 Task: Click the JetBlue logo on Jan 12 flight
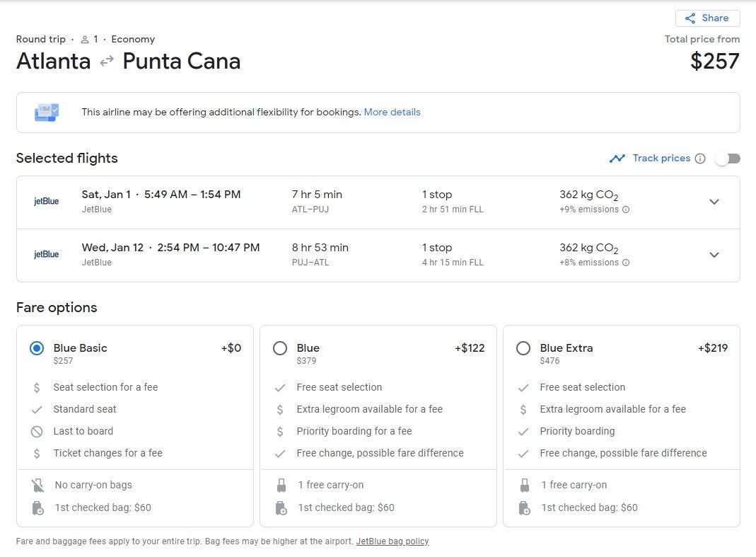[47, 255]
